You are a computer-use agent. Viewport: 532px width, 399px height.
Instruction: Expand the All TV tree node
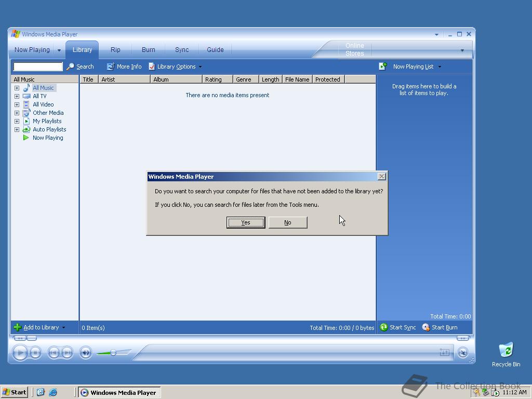click(17, 96)
